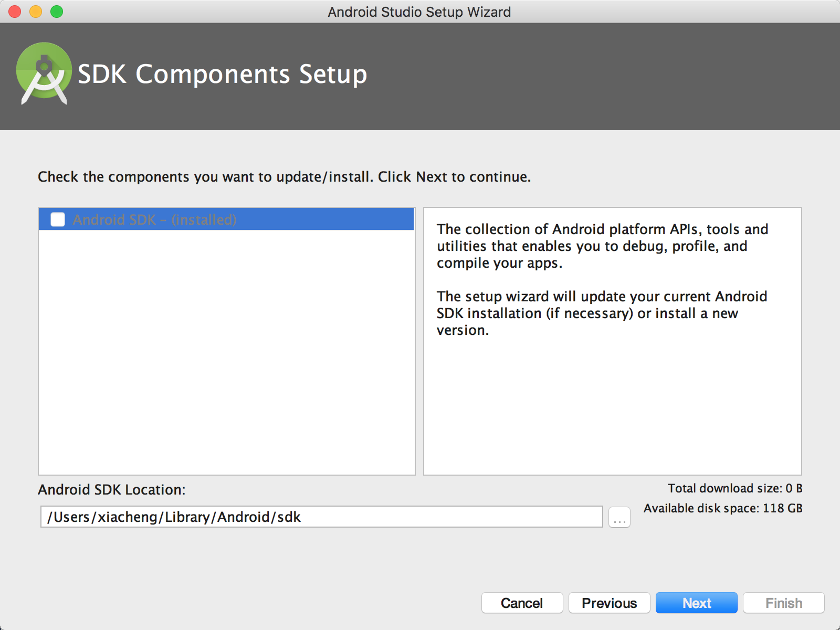Screen dimensions: 840x630
Task: Click the Android Studio Setup Wizard title
Action: [419, 12]
